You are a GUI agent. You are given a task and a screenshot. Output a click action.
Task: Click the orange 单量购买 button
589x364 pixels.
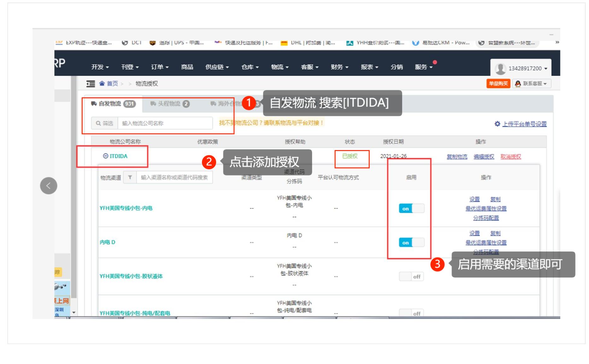[x=498, y=84]
